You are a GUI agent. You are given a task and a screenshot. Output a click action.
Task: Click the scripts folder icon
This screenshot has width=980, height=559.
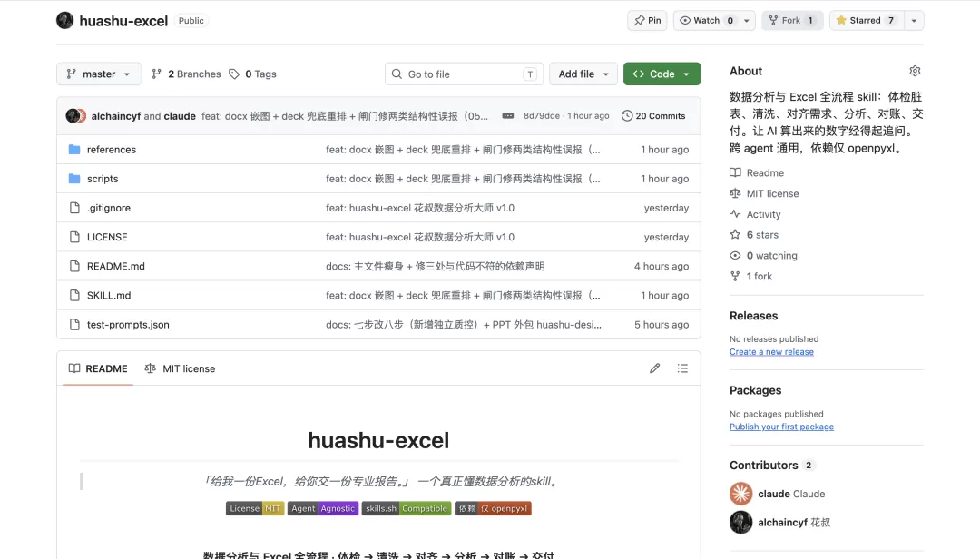[74, 179]
